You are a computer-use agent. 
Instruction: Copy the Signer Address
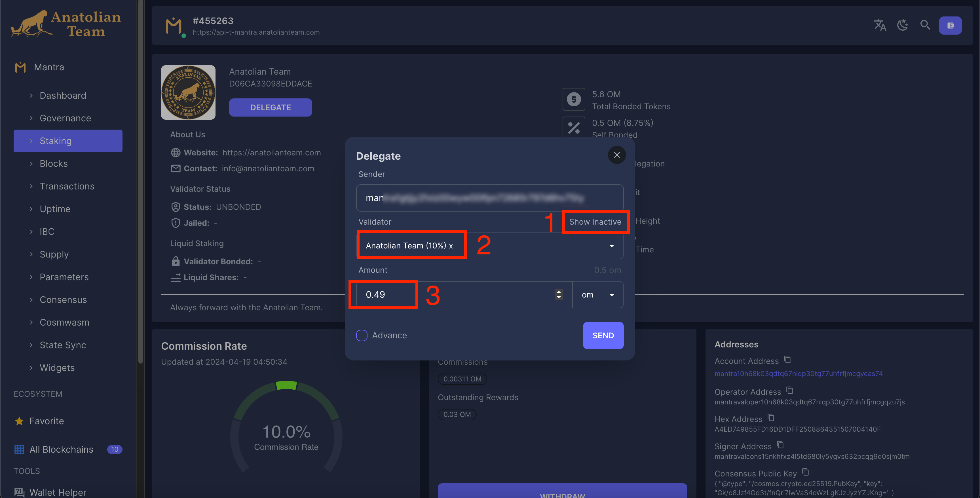tap(780, 445)
